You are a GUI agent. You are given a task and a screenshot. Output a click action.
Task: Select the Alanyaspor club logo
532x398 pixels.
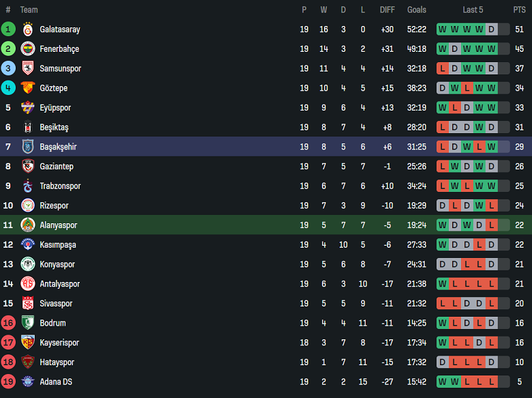(x=28, y=225)
